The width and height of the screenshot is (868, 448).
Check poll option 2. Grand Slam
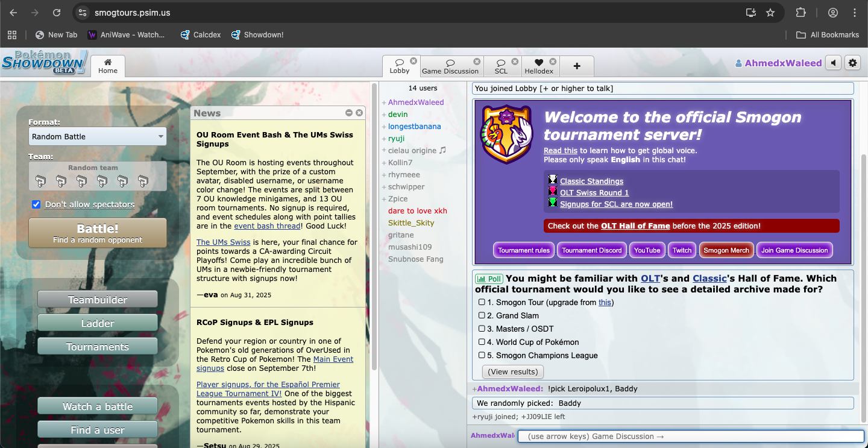click(482, 315)
